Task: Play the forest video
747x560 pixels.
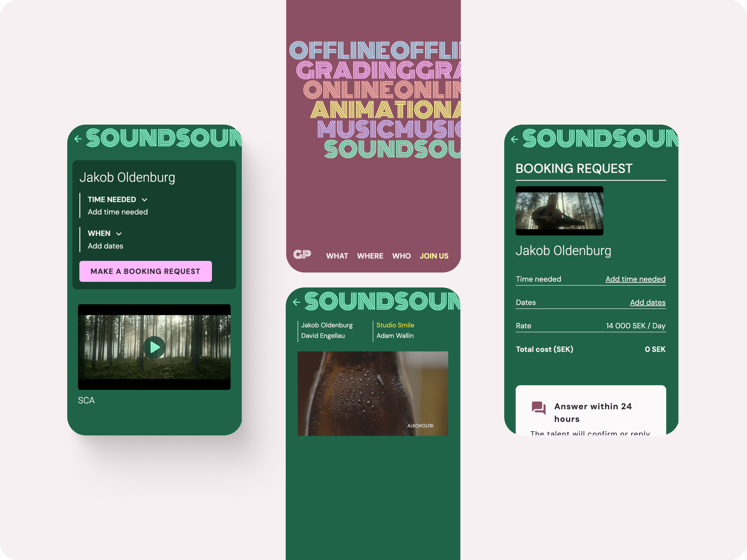Action: pyautogui.click(x=154, y=347)
